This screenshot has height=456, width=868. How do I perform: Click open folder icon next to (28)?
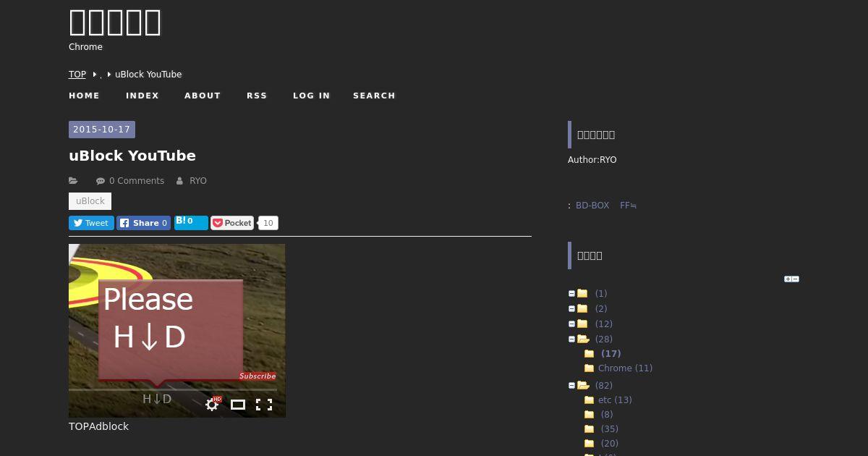583,339
